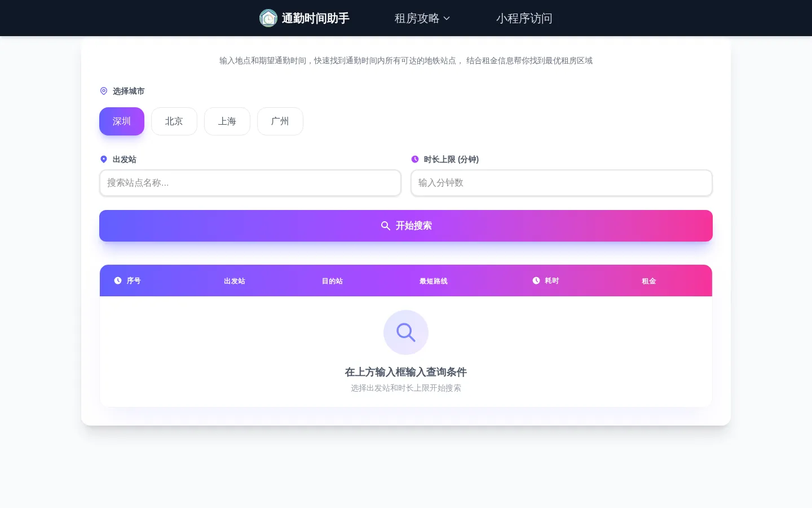This screenshot has width=812, height=508.
Task: Click the 选择城市 section label
Action: [129, 91]
